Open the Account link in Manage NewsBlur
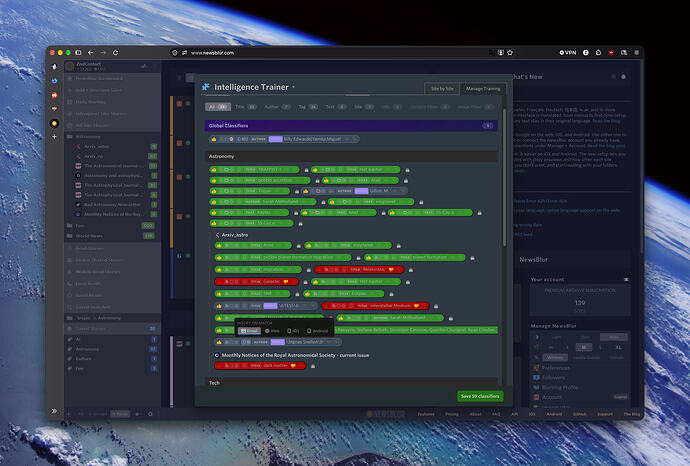Viewport: 690px width, 466px height. [x=551, y=397]
